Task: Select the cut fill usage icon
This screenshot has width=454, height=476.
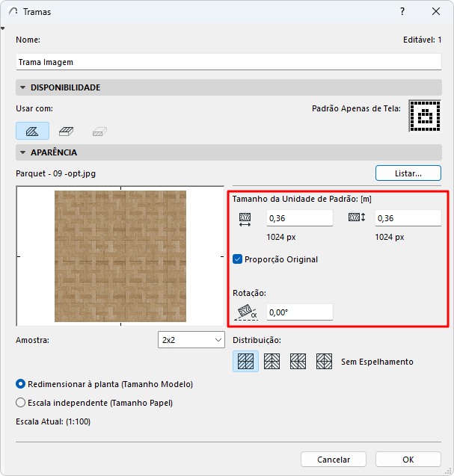Action: 99,132
